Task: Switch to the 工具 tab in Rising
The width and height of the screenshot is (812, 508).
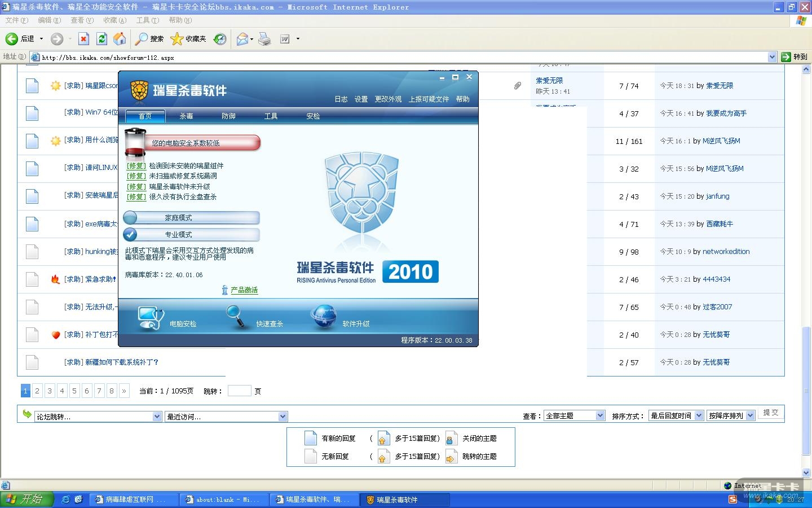Action: click(271, 116)
